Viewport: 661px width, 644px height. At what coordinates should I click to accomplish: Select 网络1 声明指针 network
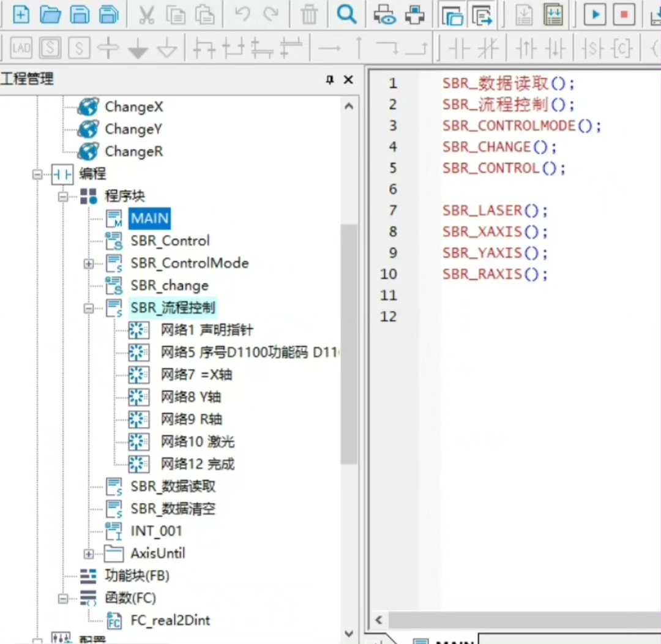(x=207, y=330)
